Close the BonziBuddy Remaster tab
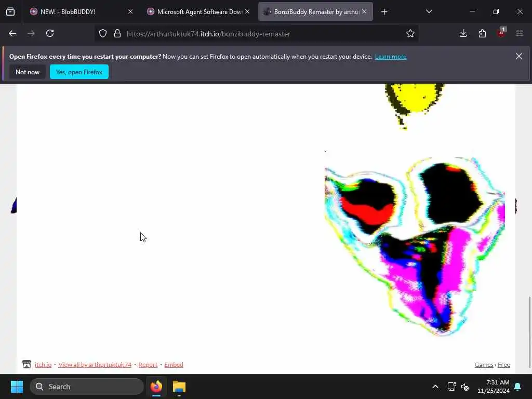This screenshot has width=532, height=399. pos(364,12)
